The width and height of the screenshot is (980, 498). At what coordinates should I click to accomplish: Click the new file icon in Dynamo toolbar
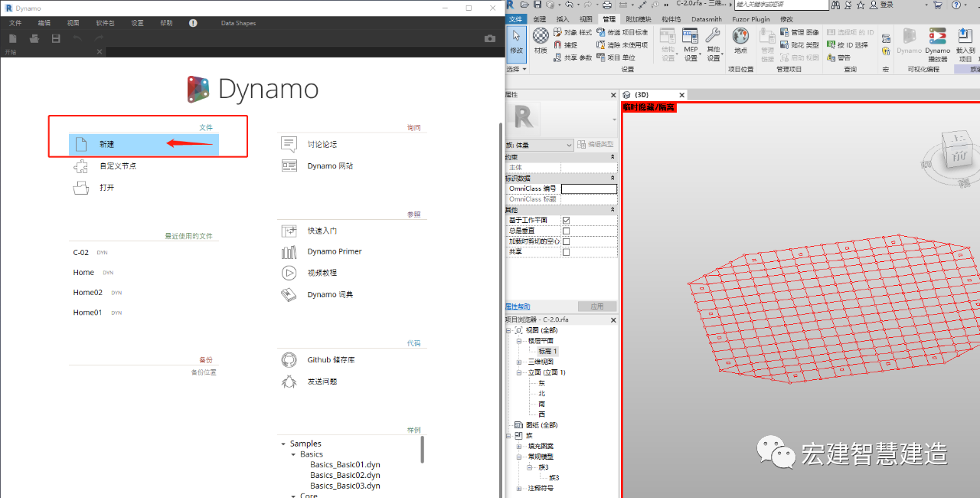pyautogui.click(x=13, y=38)
